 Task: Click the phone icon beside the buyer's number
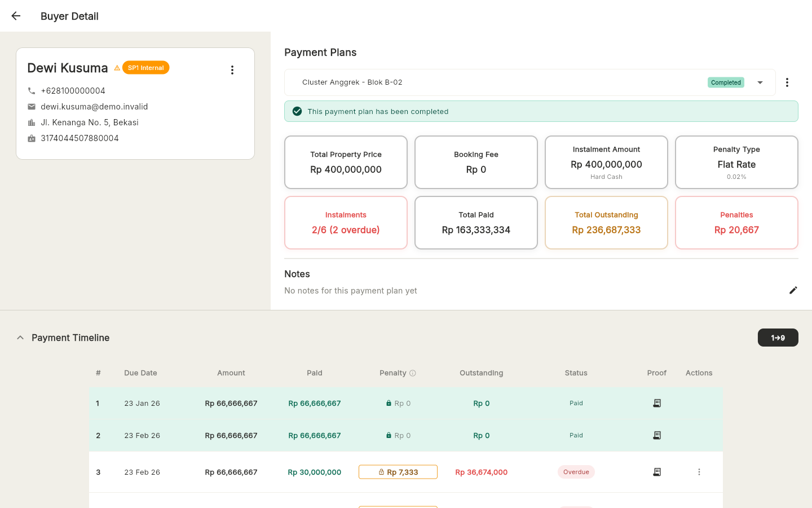32,90
